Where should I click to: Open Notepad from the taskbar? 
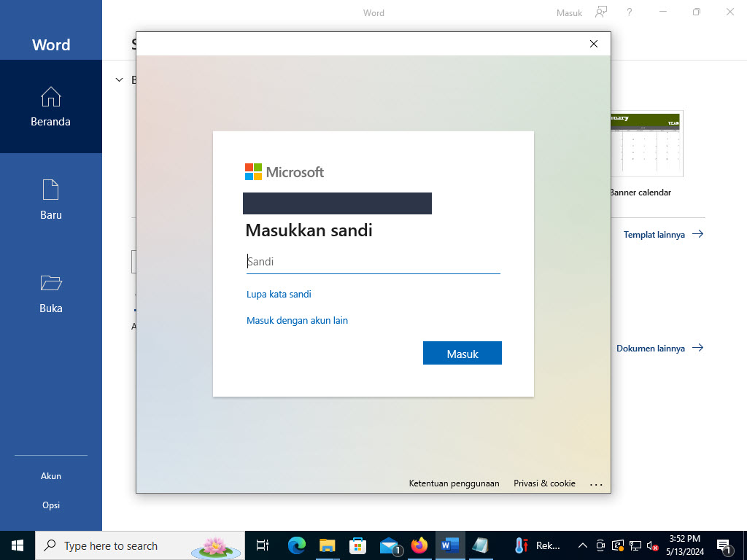coord(480,545)
